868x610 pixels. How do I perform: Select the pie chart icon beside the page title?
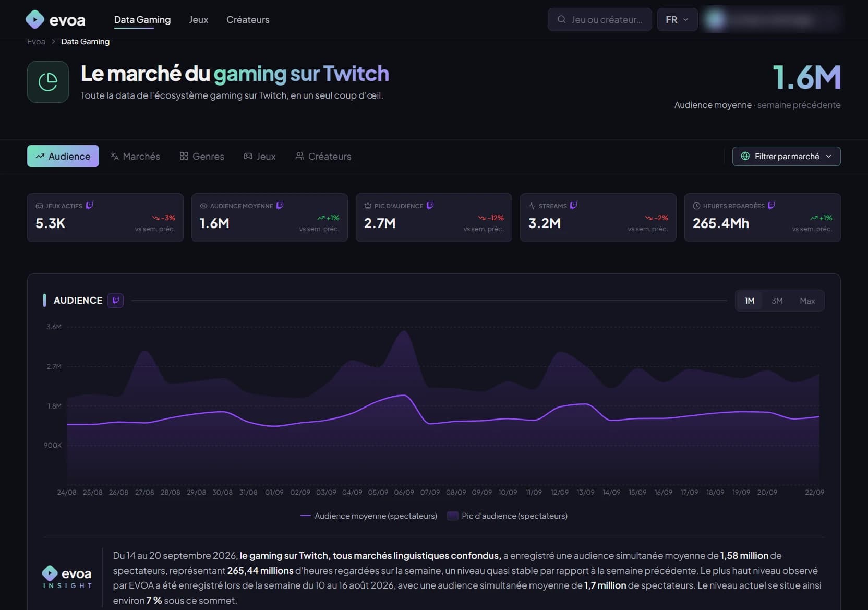(48, 82)
